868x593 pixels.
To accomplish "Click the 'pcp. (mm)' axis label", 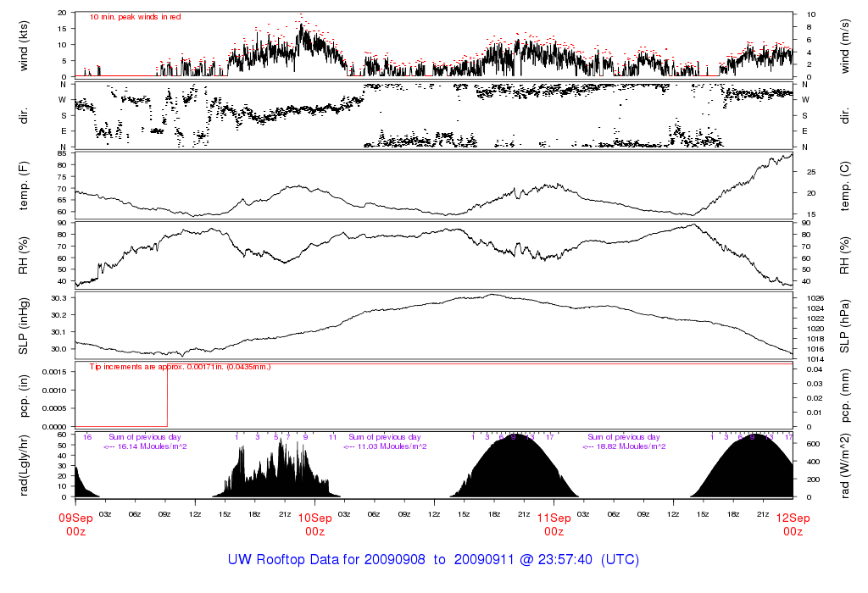I will click(x=845, y=396).
